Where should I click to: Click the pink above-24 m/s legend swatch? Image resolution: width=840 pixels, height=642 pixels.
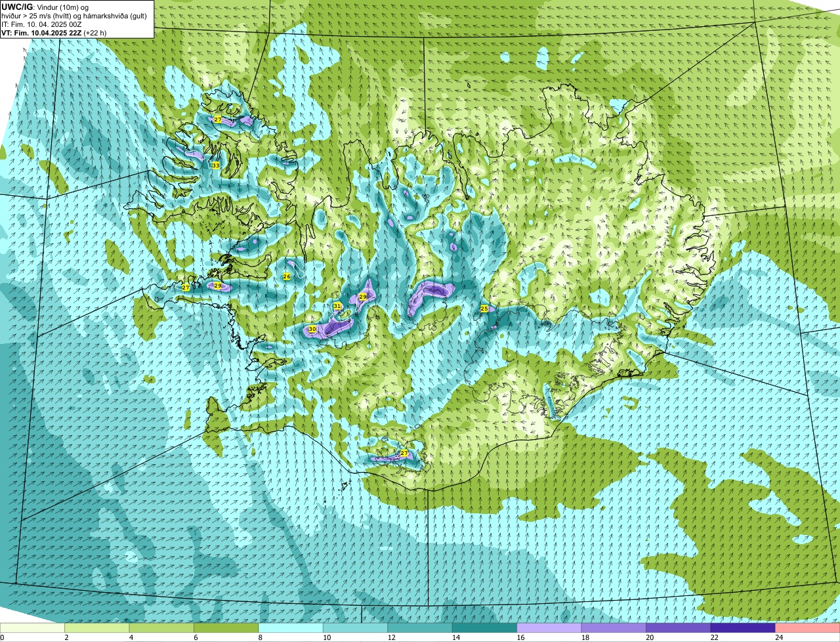tap(808, 628)
